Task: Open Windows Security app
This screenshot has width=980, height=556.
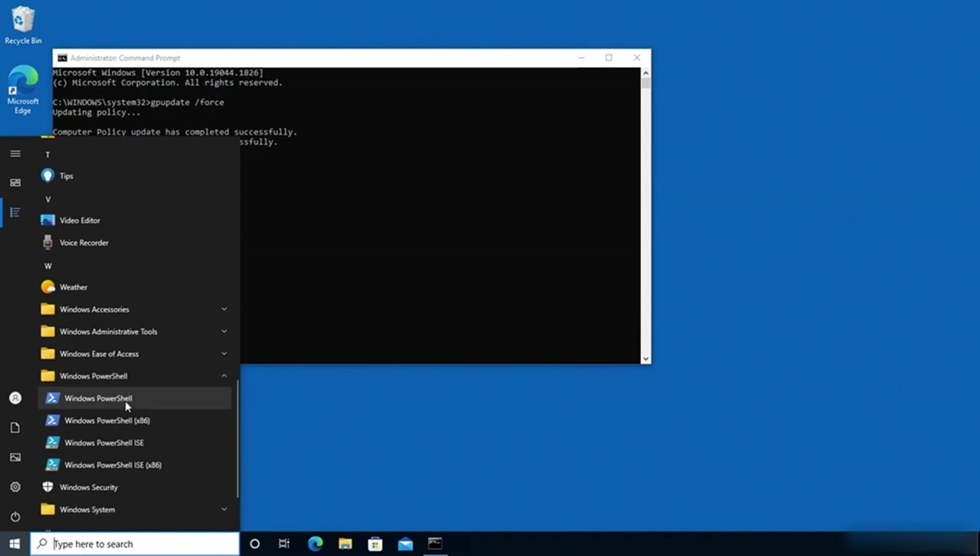Action: 135,487
